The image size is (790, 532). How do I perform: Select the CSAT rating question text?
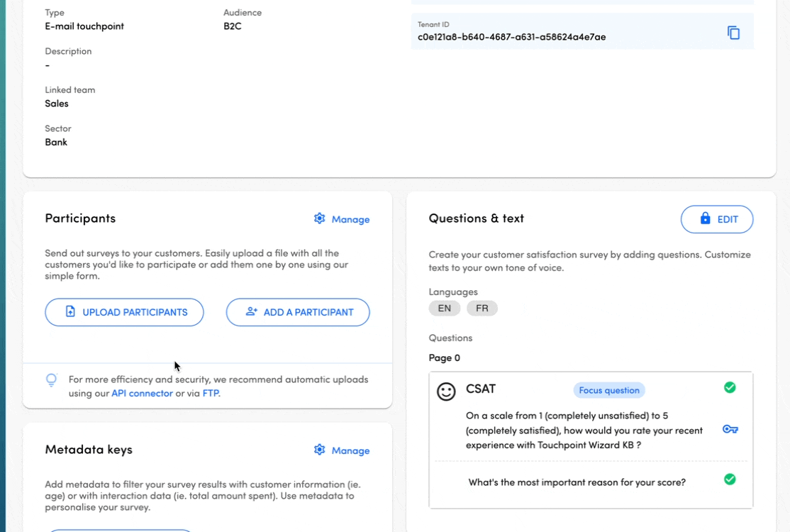(584, 431)
